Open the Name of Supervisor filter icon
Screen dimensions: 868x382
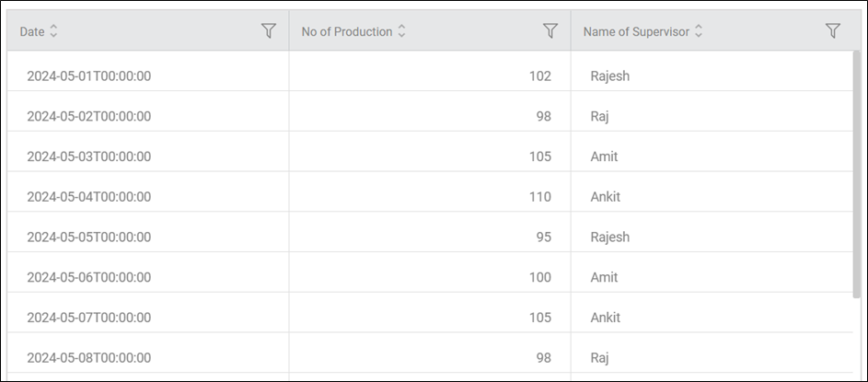pyautogui.click(x=833, y=31)
